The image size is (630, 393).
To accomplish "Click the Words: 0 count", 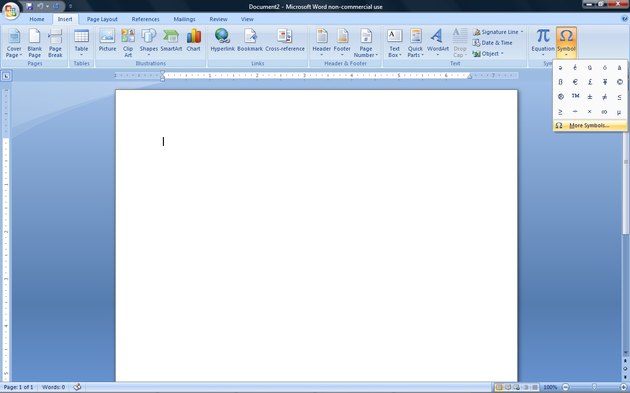I will (x=53, y=387).
